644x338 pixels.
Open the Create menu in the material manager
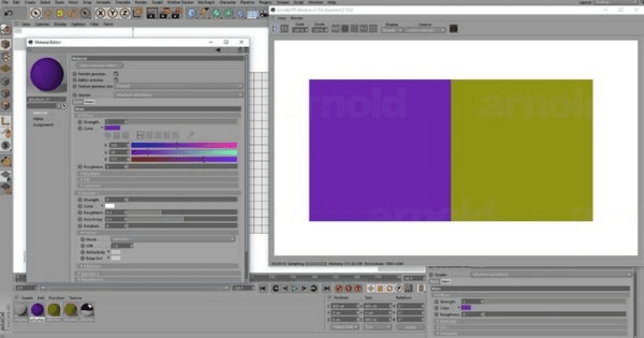(x=27, y=298)
